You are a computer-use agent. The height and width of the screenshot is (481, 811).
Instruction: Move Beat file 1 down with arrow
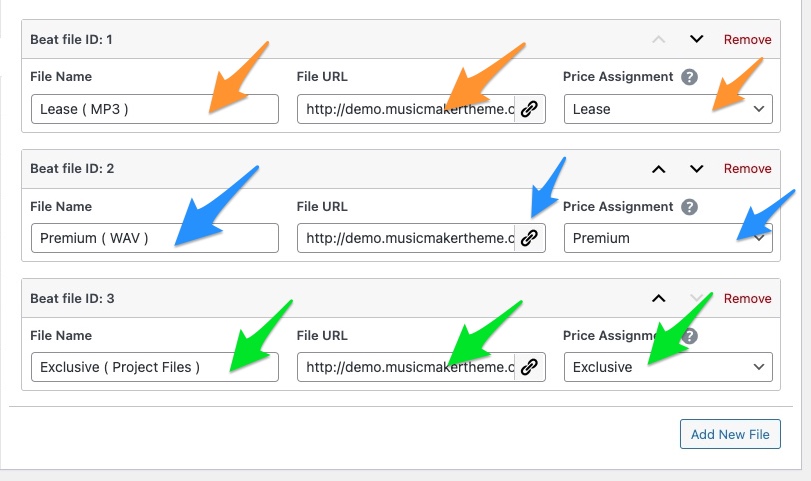click(697, 39)
